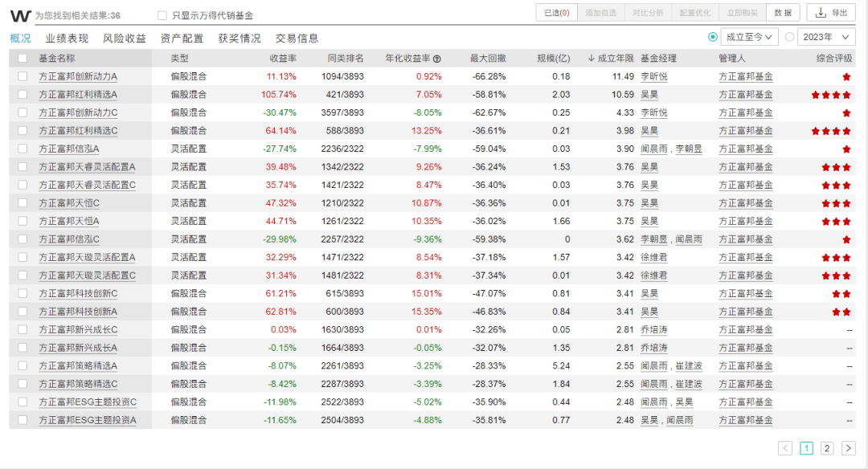Image resolution: width=868 pixels, height=469 pixels.
Task: Open fund 方正富邦天璇灵活配置C link
Action: (x=87, y=275)
